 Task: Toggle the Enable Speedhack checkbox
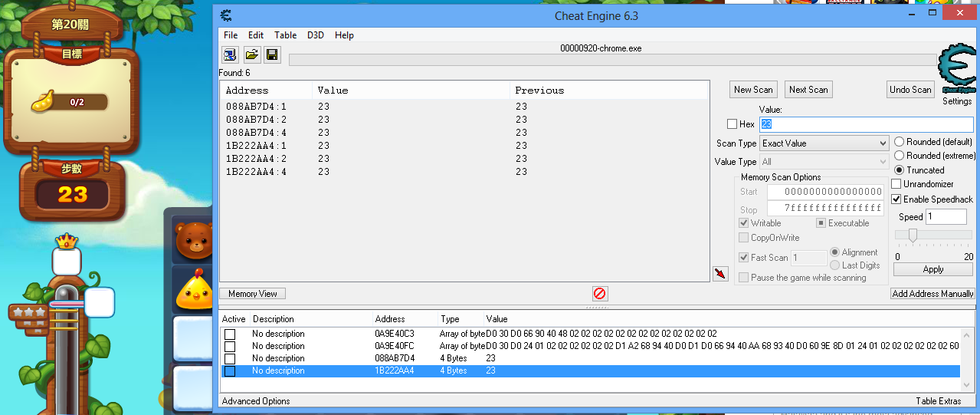coord(896,199)
